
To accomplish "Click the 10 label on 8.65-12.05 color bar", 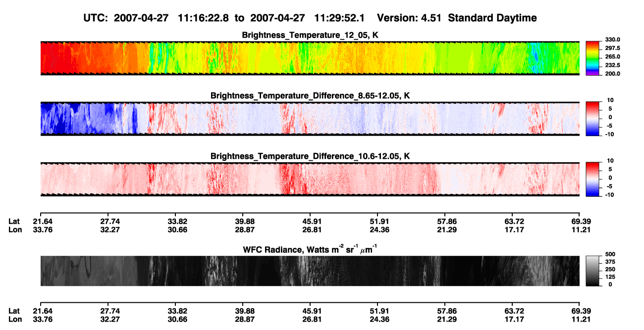I will click(x=609, y=100).
